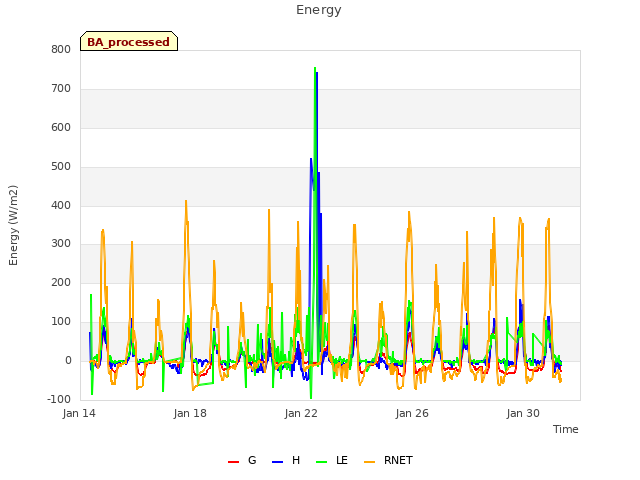Click the BA_processed label box
The image size is (640, 480).
click(129, 41)
